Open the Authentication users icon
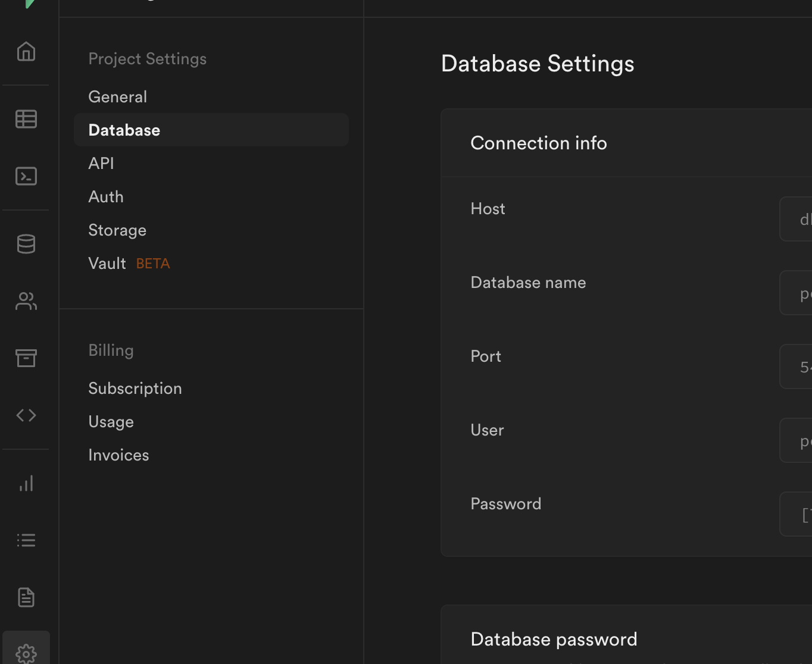 [x=26, y=301]
